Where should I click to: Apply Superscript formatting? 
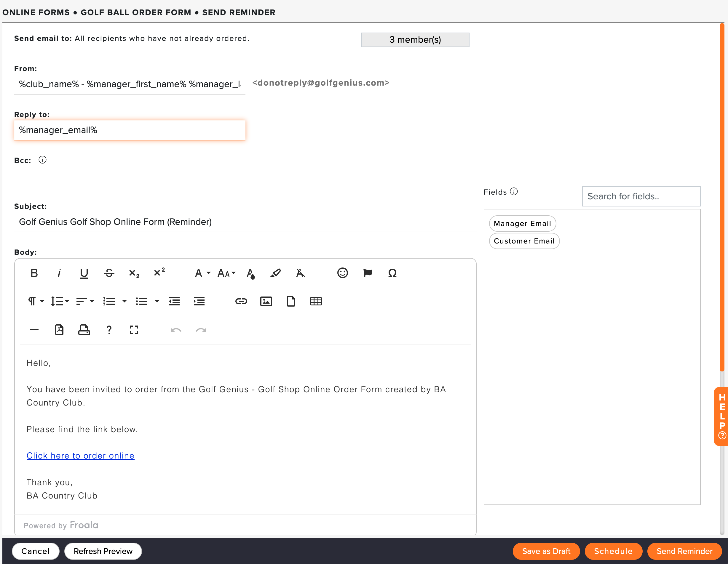pos(159,273)
